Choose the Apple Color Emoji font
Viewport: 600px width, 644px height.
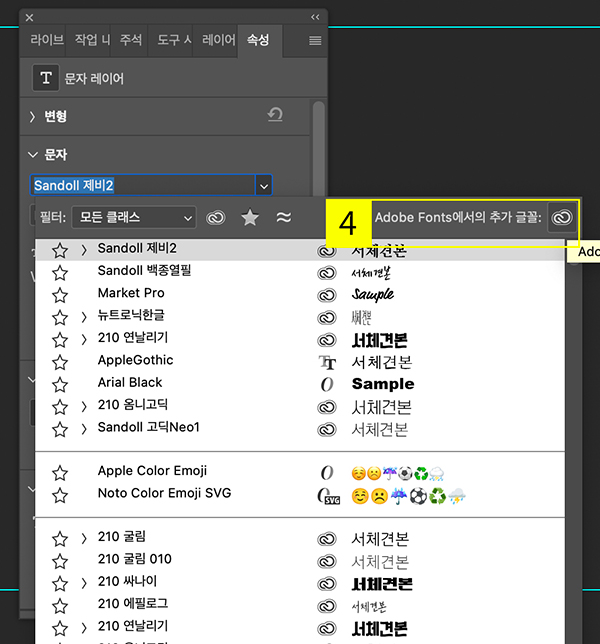pos(152,471)
